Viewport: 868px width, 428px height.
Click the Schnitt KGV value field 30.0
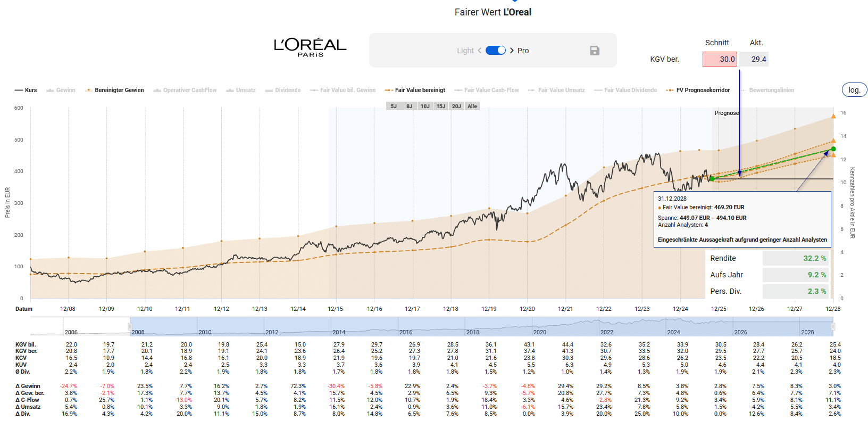[x=720, y=59]
